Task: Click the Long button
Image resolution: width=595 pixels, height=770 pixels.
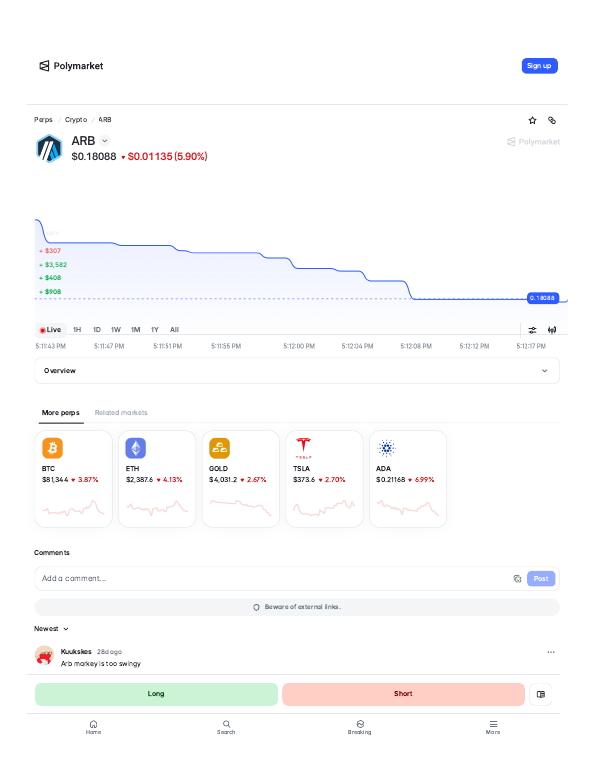Action: coord(156,694)
